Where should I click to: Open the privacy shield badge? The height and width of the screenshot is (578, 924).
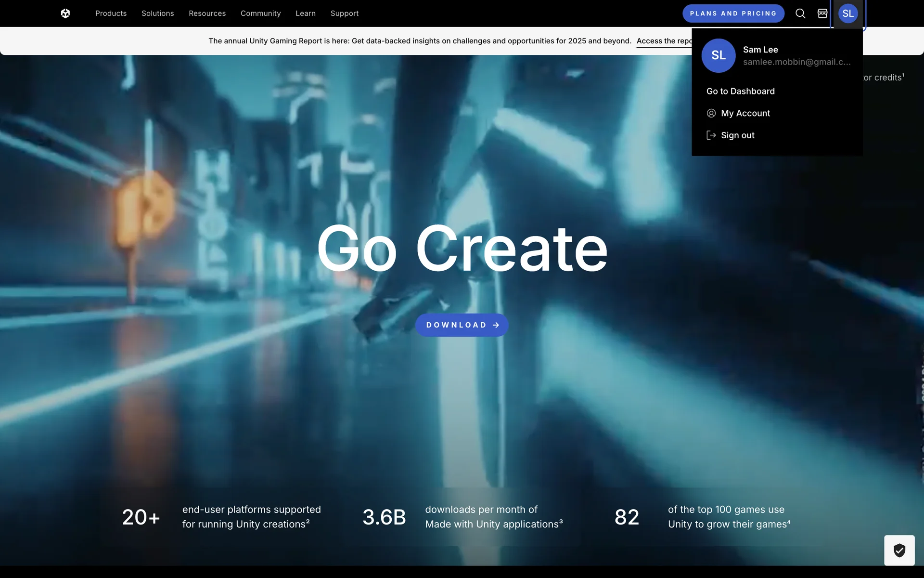pyautogui.click(x=899, y=550)
